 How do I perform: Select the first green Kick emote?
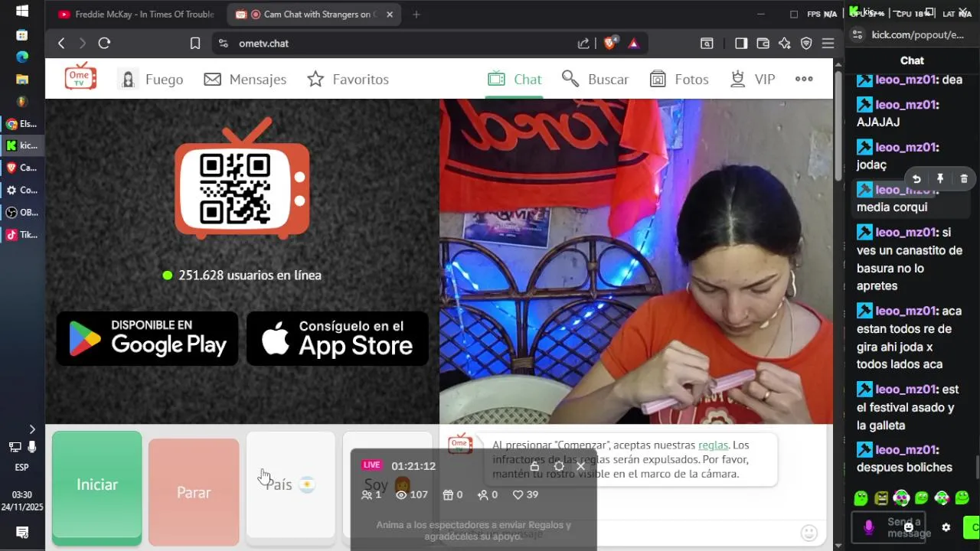tap(861, 498)
